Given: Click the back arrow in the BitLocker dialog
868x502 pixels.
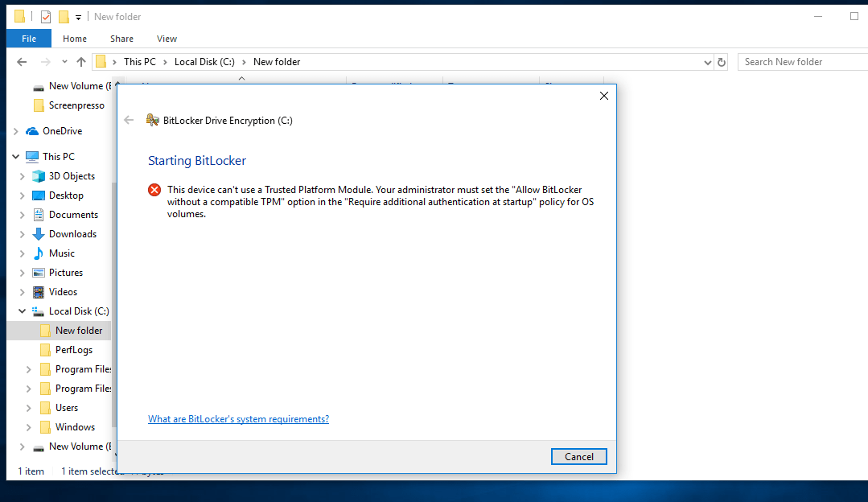Looking at the screenshot, I should 129,120.
